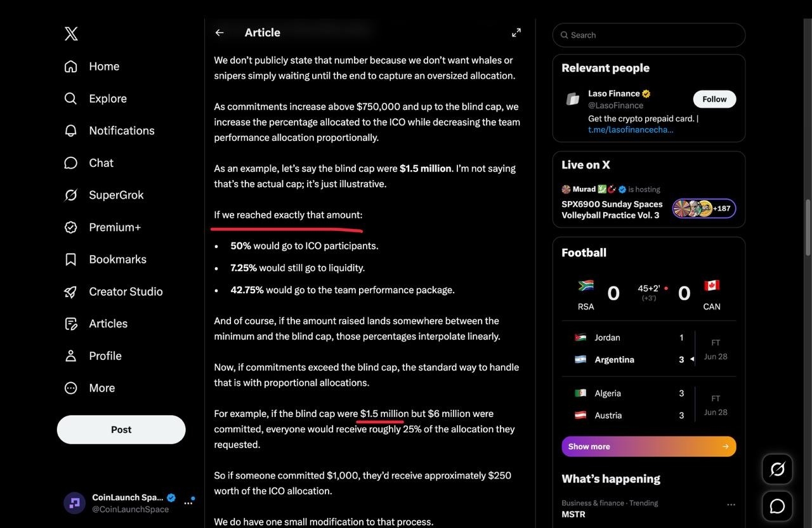The width and height of the screenshot is (812, 528).
Task: Open Bookmarks in the sidebar
Action: [x=105, y=259]
